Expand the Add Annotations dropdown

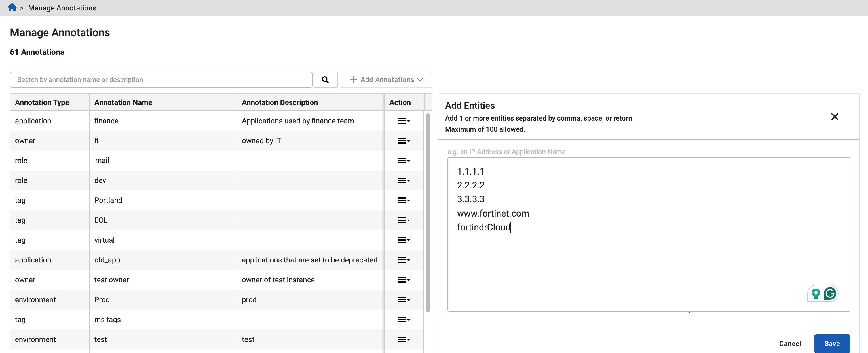[x=386, y=79]
